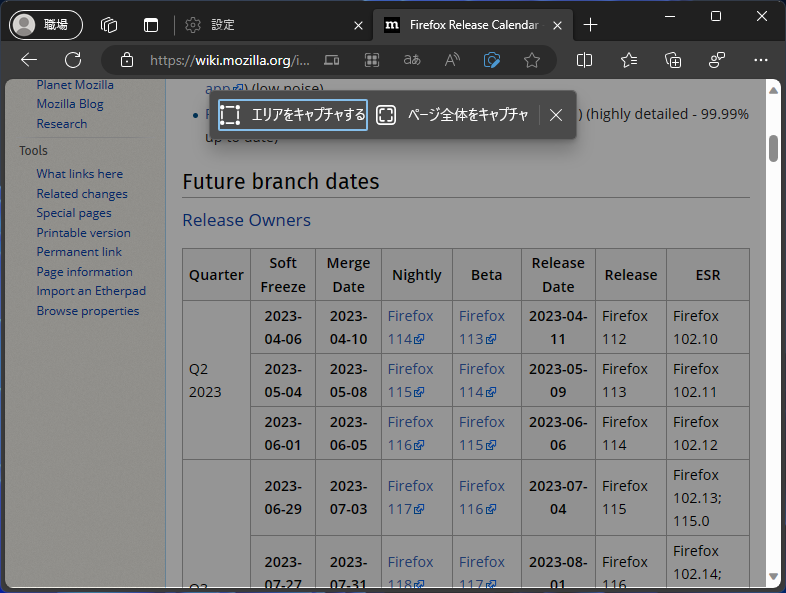Open Research sidebar link
Image resolution: width=786 pixels, height=593 pixels.
click(x=62, y=124)
